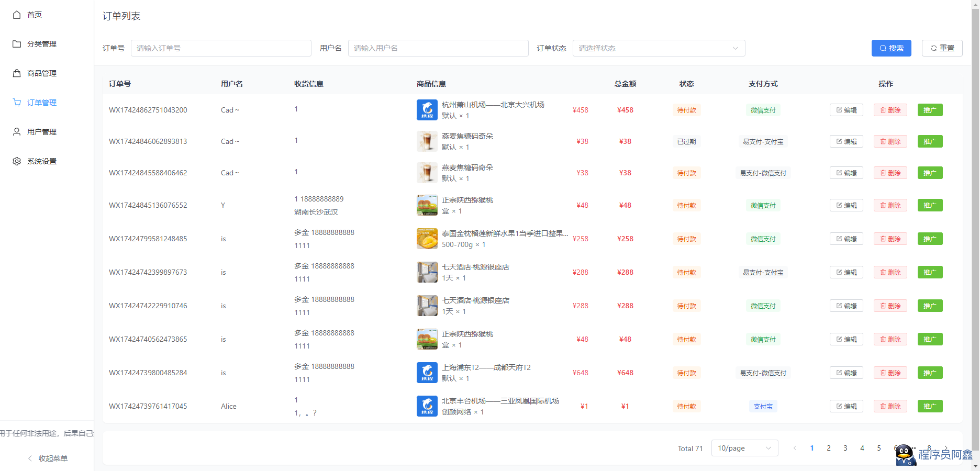Image resolution: width=980 pixels, height=471 pixels.
Task: Delete the order from user Alice
Action: click(x=890, y=406)
